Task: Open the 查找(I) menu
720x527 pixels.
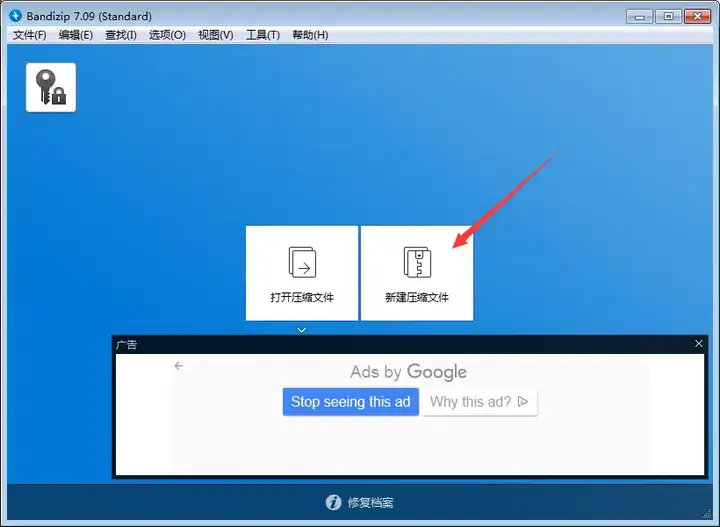Action: (121, 35)
